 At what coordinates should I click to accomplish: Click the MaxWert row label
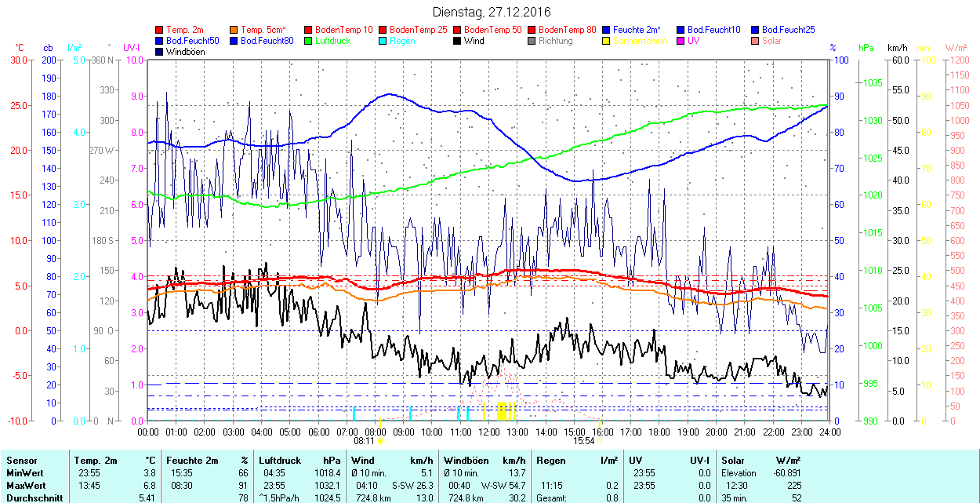(25, 485)
